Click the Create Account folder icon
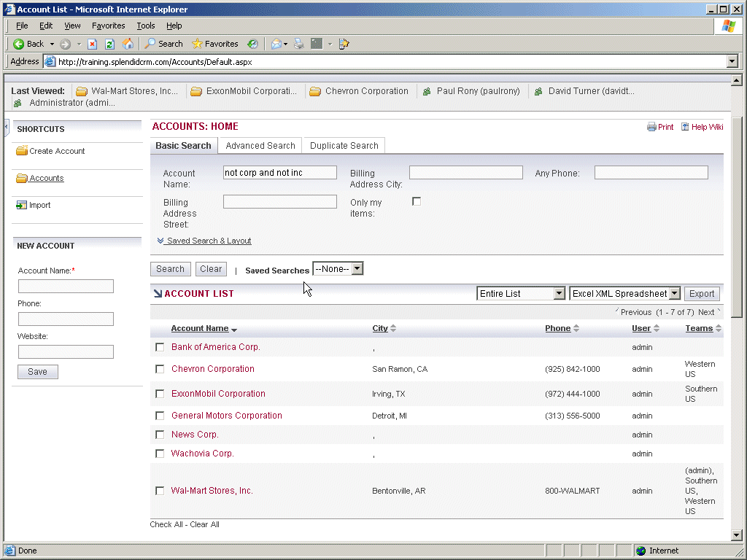747x560 pixels. click(x=22, y=151)
